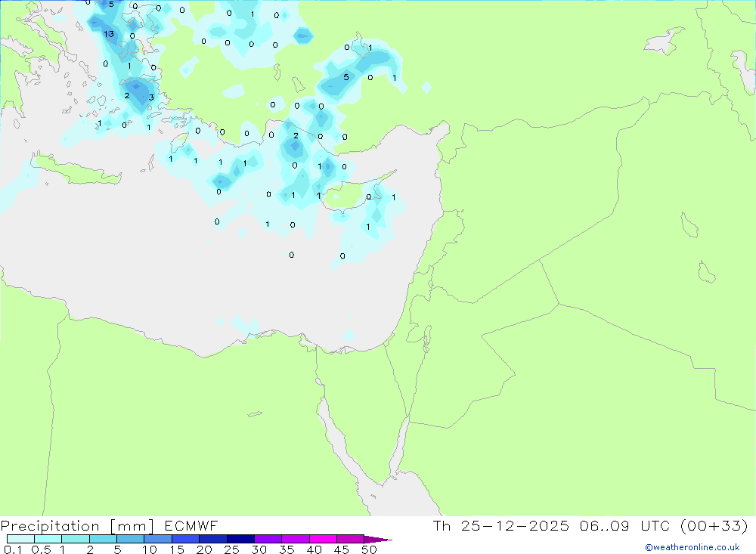Click the '10' legend scale label
Image resolution: width=756 pixels, height=554 pixels.
coord(150,549)
